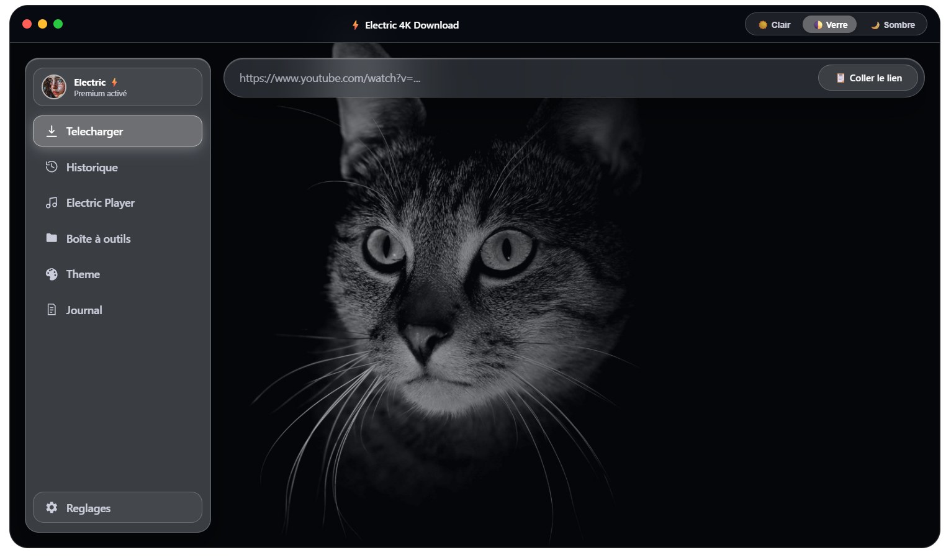Click the music note icon for Electric Player
The width and height of the screenshot is (951, 560).
coord(52,202)
